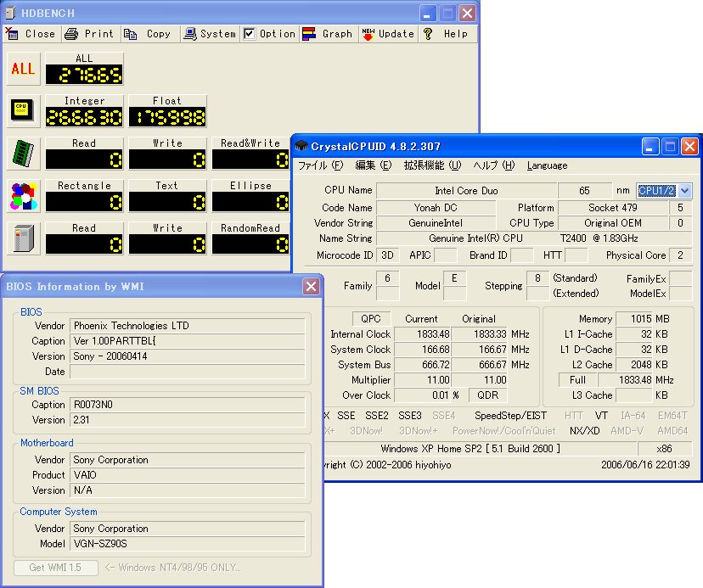Image resolution: width=703 pixels, height=588 pixels.
Task: Click the Current Internal Clock value 1833.48
Action: pyautogui.click(x=423, y=334)
